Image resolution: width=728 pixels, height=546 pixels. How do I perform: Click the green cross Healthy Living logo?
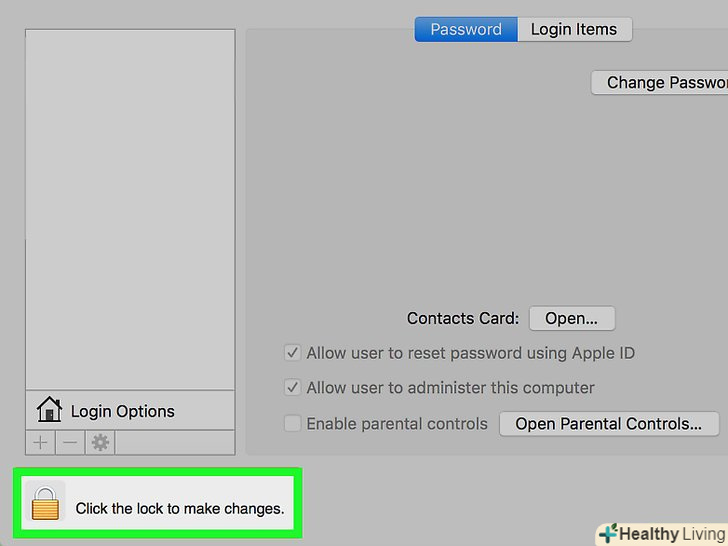tap(607, 534)
